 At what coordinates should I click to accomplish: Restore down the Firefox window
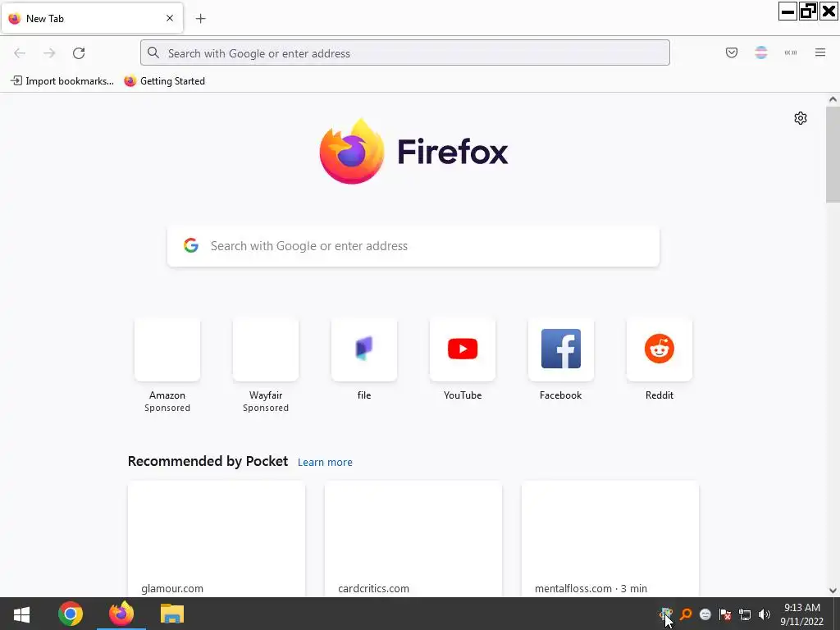pos(808,11)
